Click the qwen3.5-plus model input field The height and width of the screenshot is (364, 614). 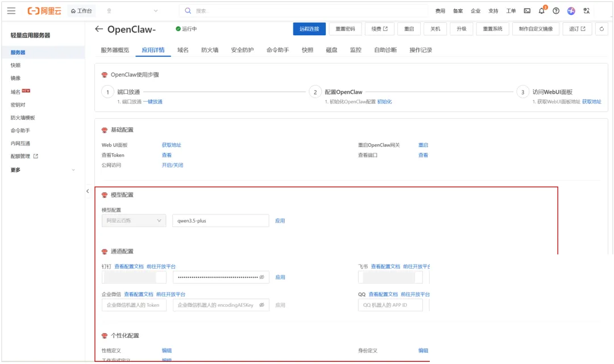pos(221,220)
